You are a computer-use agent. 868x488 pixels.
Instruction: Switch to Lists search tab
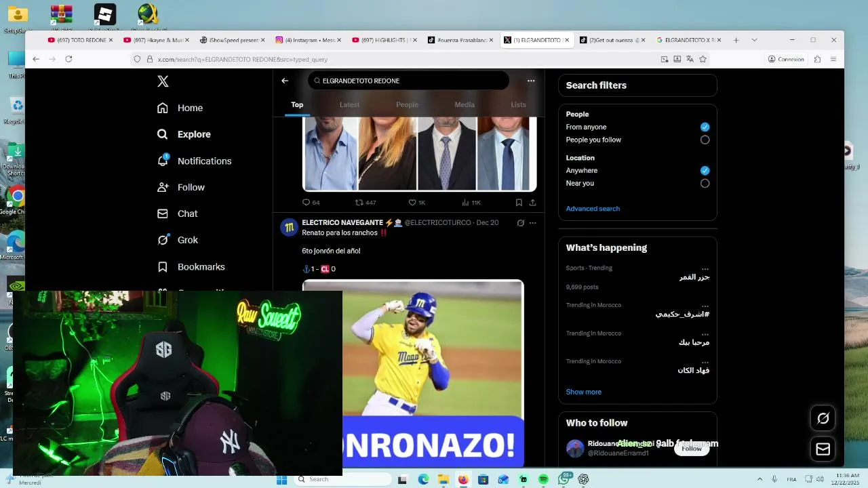518,104
